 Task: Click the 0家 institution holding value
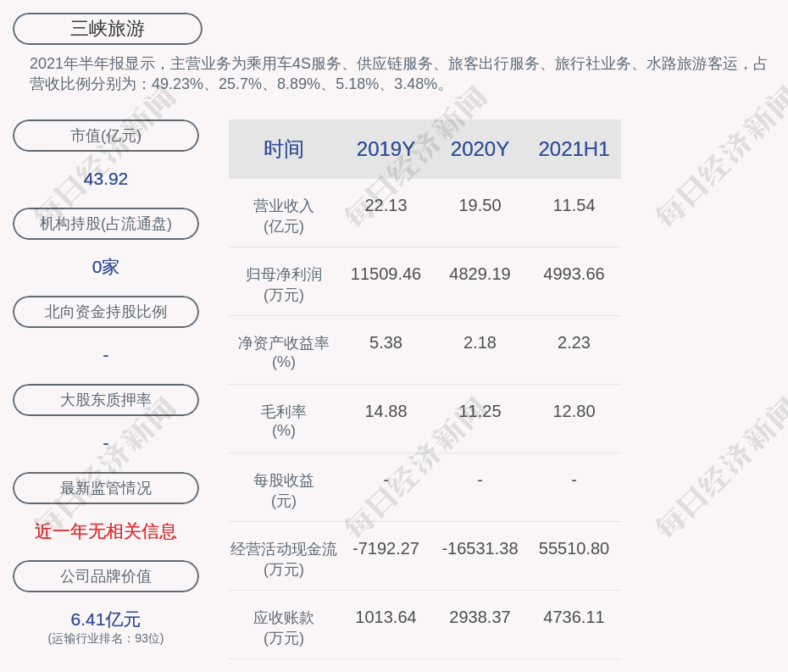tap(106, 267)
